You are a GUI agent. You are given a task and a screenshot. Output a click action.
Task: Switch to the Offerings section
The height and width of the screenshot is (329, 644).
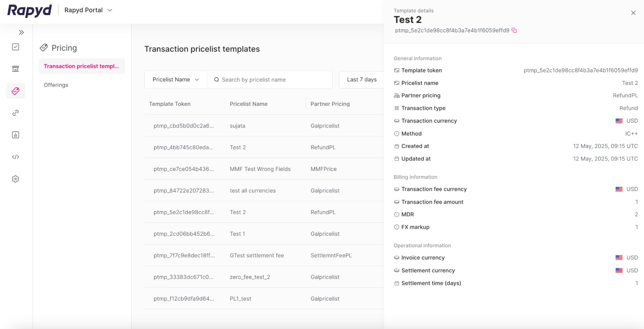point(56,85)
